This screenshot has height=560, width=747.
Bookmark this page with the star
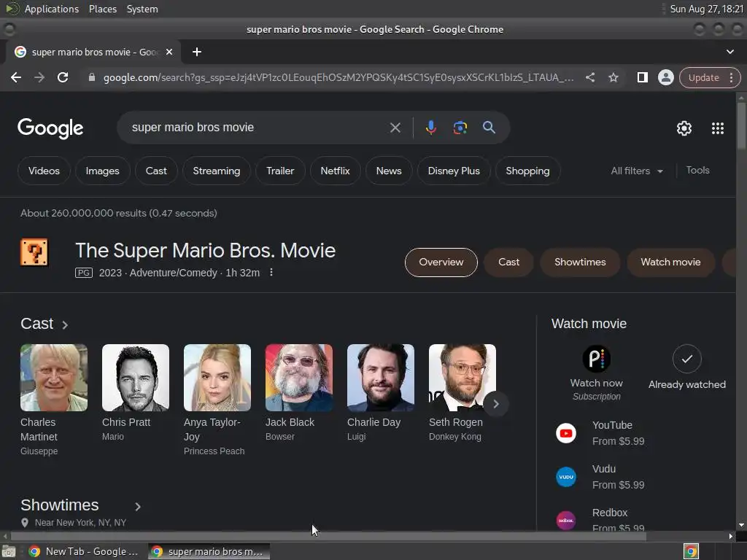[x=614, y=77]
